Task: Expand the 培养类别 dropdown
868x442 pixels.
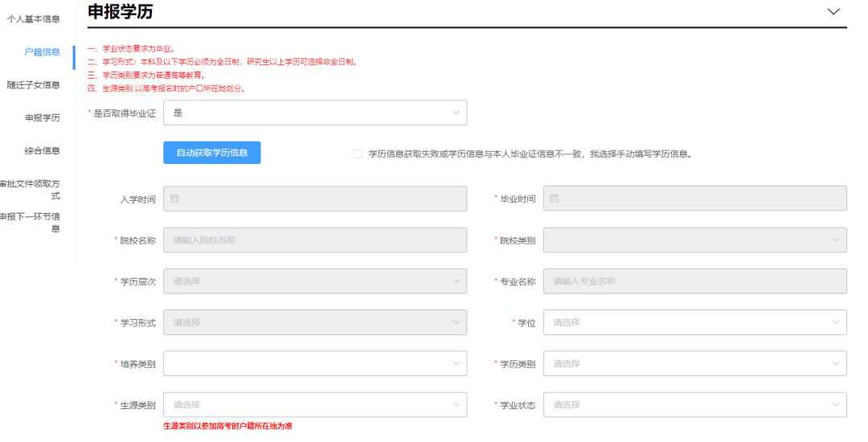Action: [x=315, y=363]
